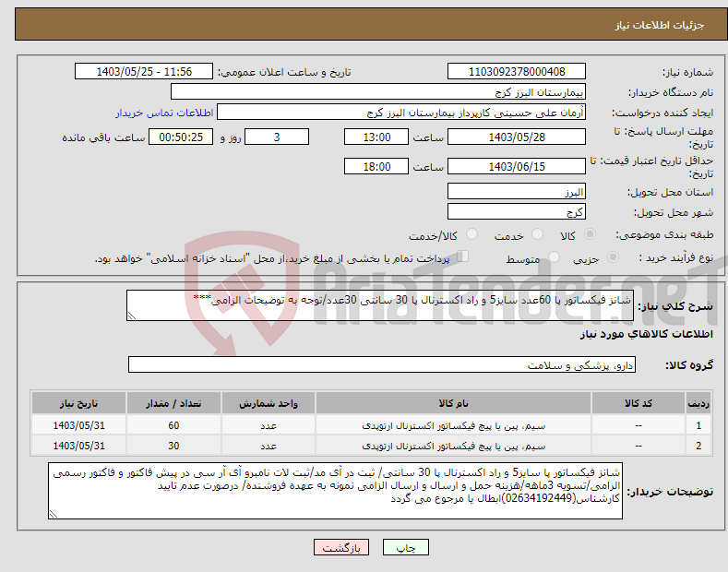Click the goods group field دارو، پزشکی و سلامت
Viewport: 728px width, 572px height.
pyautogui.click(x=382, y=365)
